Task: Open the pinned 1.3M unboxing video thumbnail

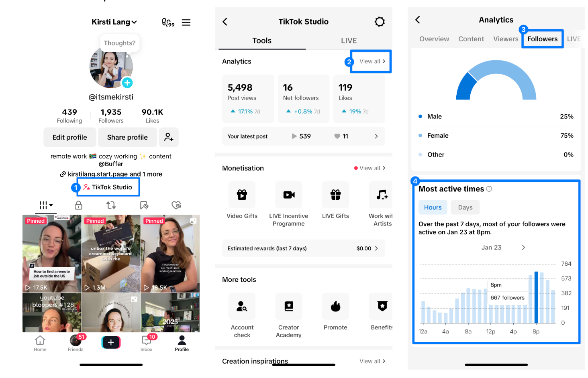Action: 111,253
